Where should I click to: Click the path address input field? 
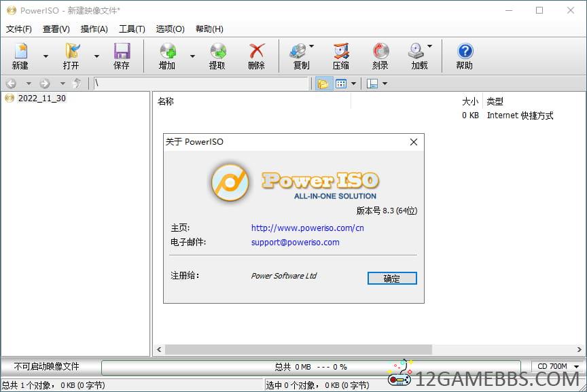click(x=201, y=83)
